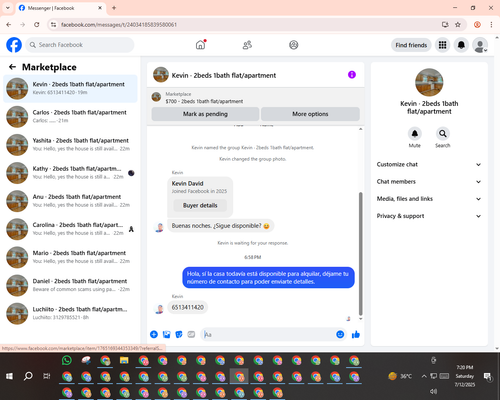Open Windows Start menu
The height and width of the screenshot is (400, 500).
(x=9, y=376)
